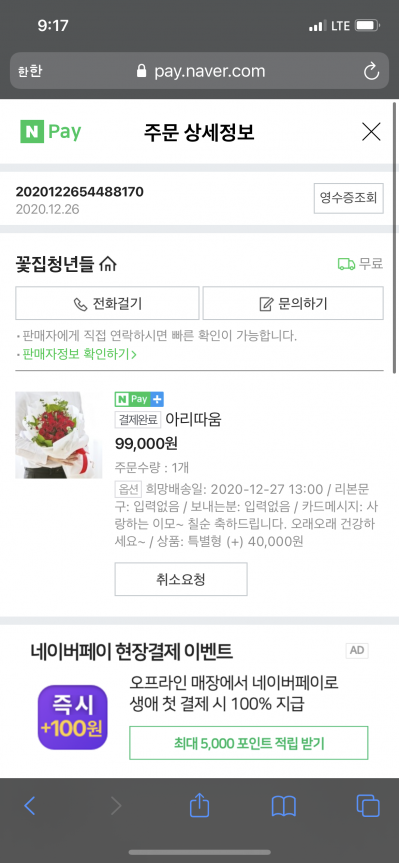
Task: Tap the Safari share icon
Action: coord(199,806)
